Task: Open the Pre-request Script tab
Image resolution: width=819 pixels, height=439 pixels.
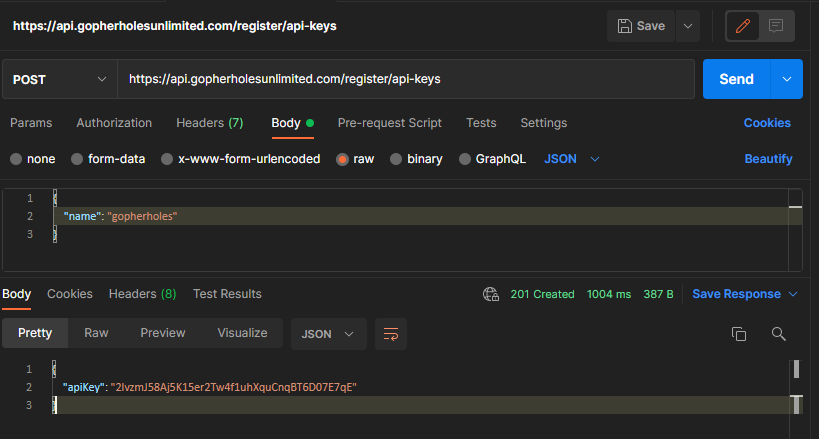Action: click(x=389, y=123)
